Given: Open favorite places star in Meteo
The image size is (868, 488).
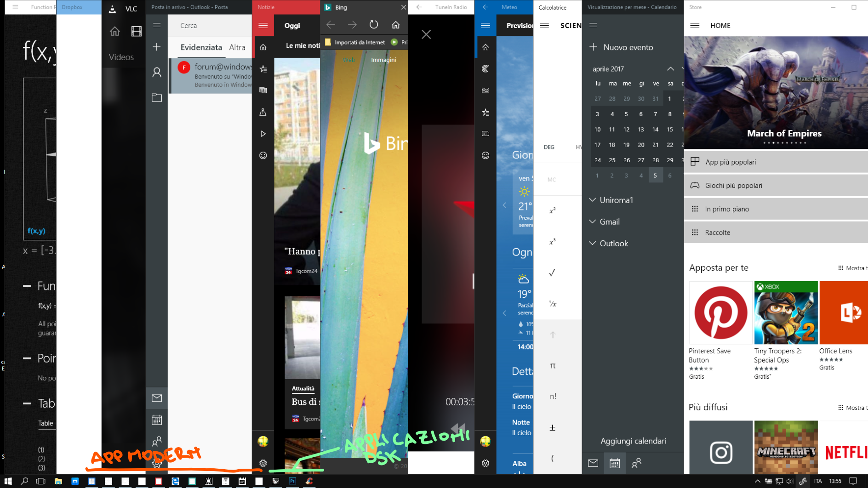Looking at the screenshot, I should pos(485,112).
